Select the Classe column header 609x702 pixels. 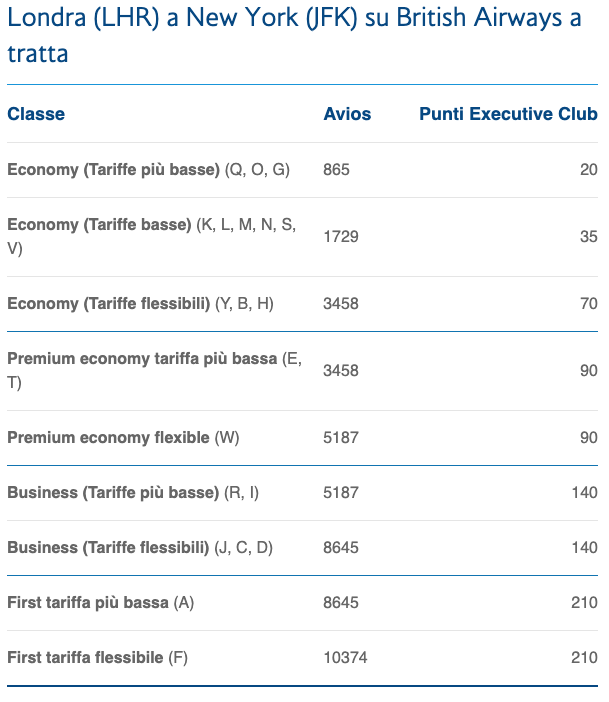point(36,114)
